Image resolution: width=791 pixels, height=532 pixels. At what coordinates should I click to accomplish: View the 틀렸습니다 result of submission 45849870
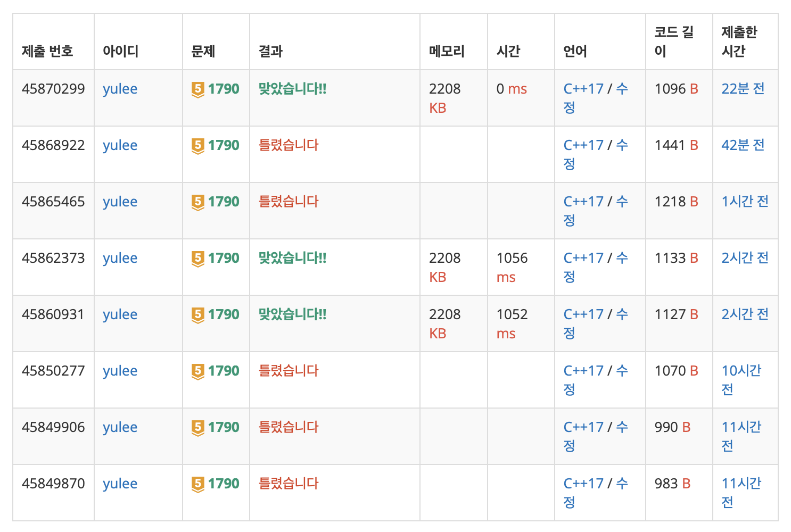click(287, 484)
